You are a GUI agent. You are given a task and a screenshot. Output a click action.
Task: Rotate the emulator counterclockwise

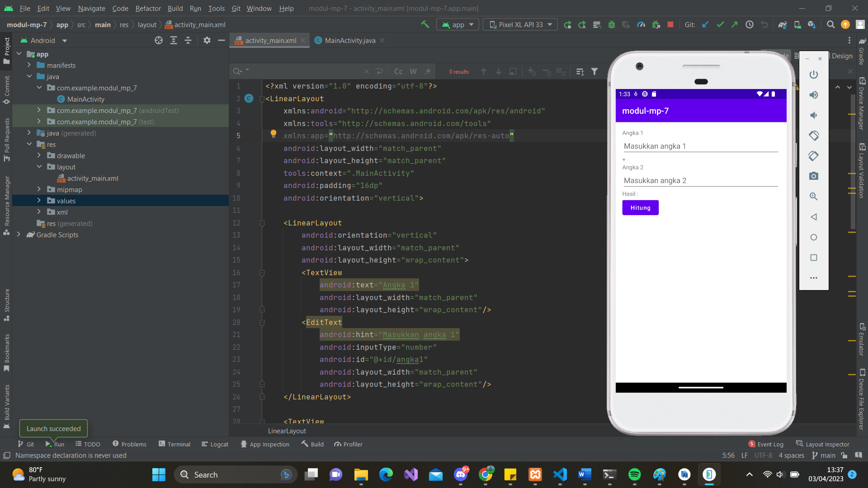click(813, 136)
